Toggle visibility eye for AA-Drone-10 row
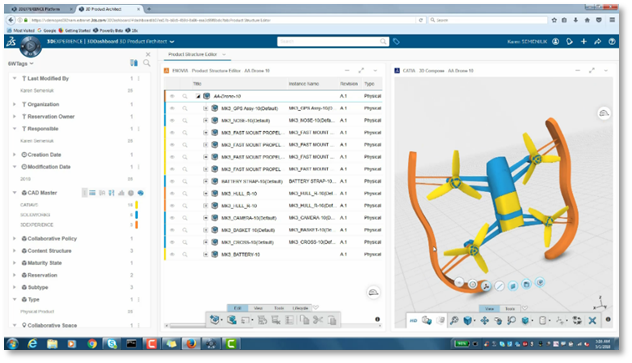This screenshot has height=363, width=632. pyautogui.click(x=172, y=96)
